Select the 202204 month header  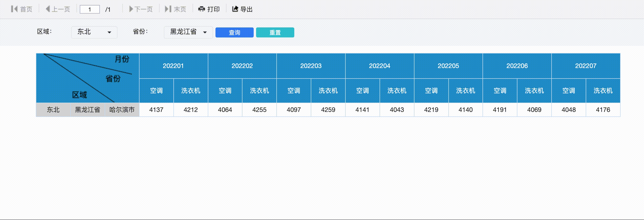click(380, 66)
